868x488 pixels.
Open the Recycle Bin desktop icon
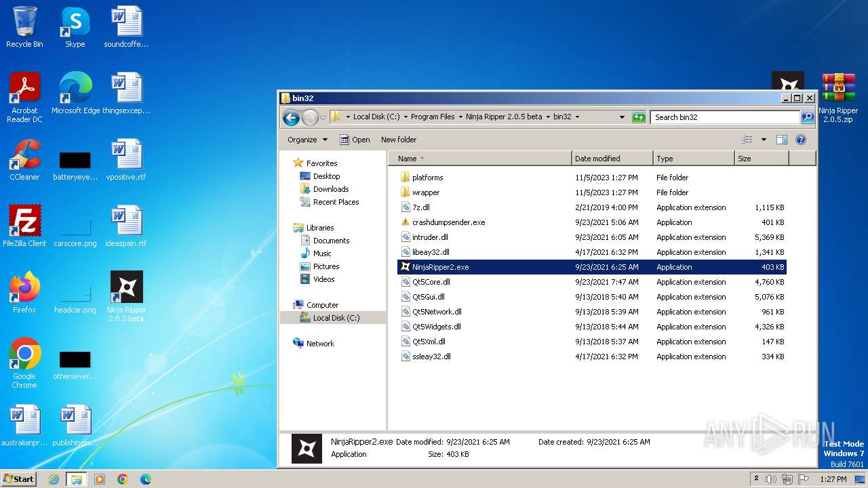pos(24,27)
